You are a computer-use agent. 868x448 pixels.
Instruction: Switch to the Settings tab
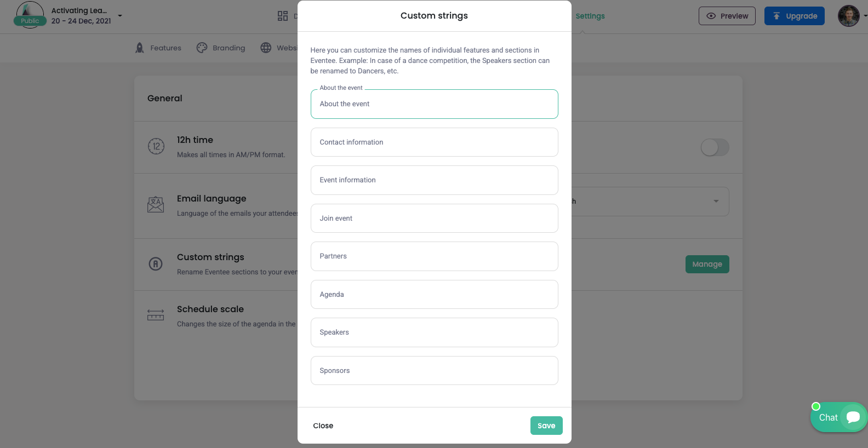(x=590, y=16)
